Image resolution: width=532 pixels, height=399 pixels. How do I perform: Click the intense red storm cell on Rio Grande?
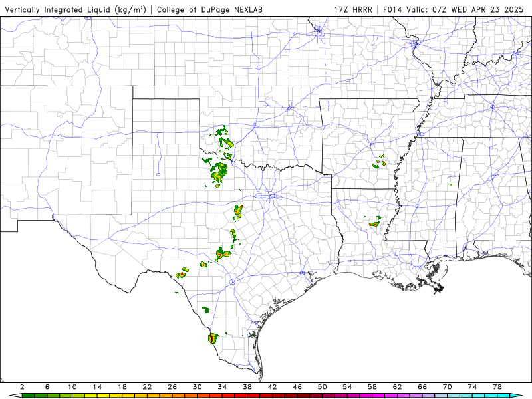pyautogui.click(x=212, y=338)
